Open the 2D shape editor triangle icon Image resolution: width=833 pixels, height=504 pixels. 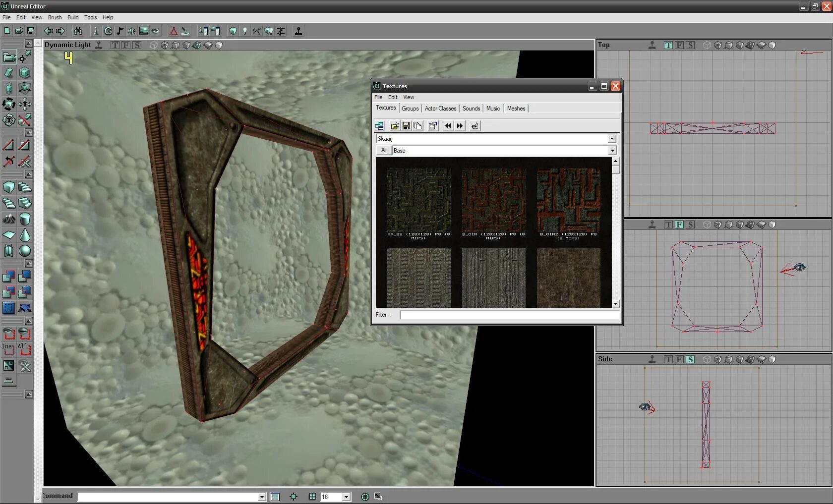pos(174,31)
